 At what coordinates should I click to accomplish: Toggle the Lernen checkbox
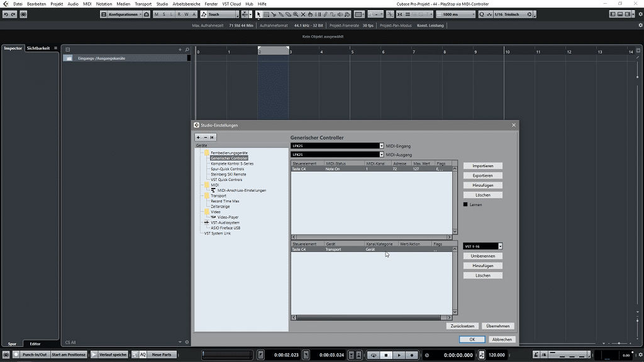coord(465,204)
